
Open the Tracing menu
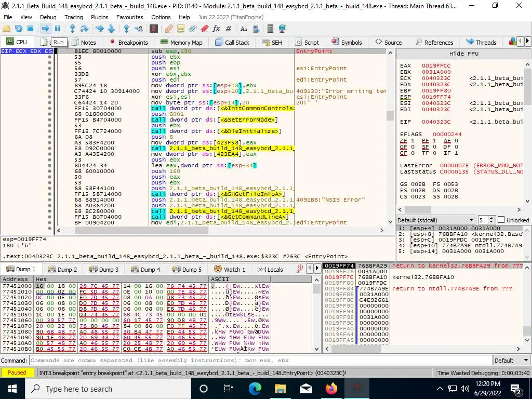tap(74, 17)
